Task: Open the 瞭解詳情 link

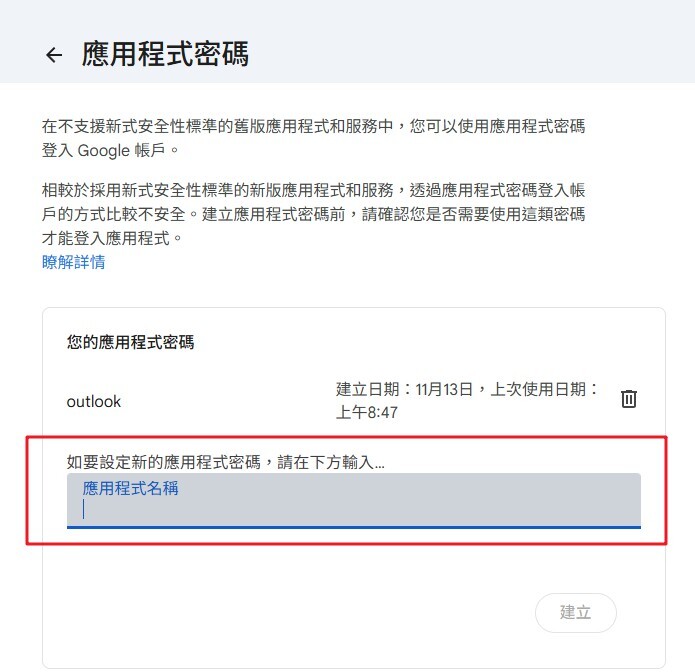Action: 74,262
